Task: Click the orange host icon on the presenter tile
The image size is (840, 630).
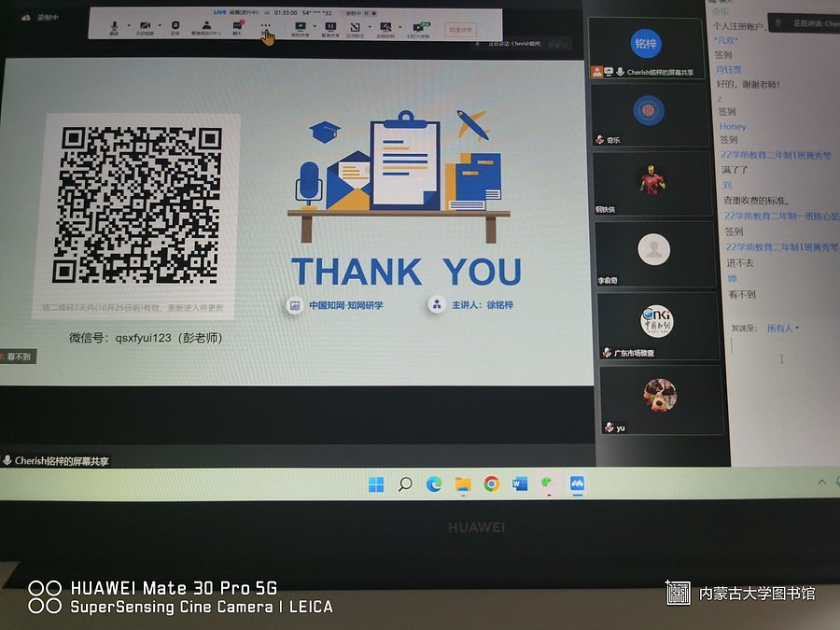Action: (x=596, y=71)
